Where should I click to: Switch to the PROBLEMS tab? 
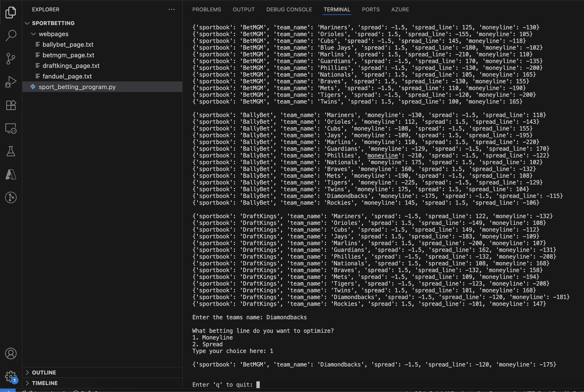pyautogui.click(x=206, y=9)
